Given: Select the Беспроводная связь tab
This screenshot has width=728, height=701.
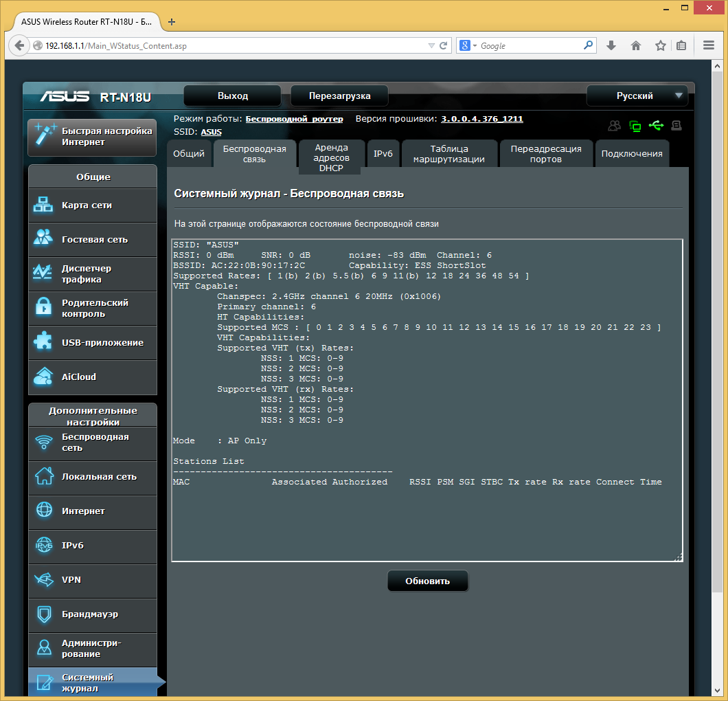Looking at the screenshot, I should 254,153.
